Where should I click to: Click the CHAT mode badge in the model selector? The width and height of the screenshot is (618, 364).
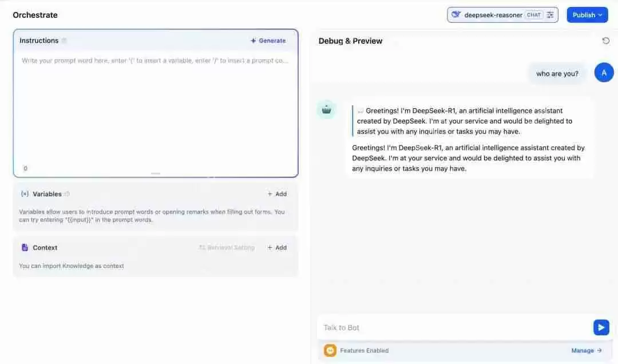[533, 14]
